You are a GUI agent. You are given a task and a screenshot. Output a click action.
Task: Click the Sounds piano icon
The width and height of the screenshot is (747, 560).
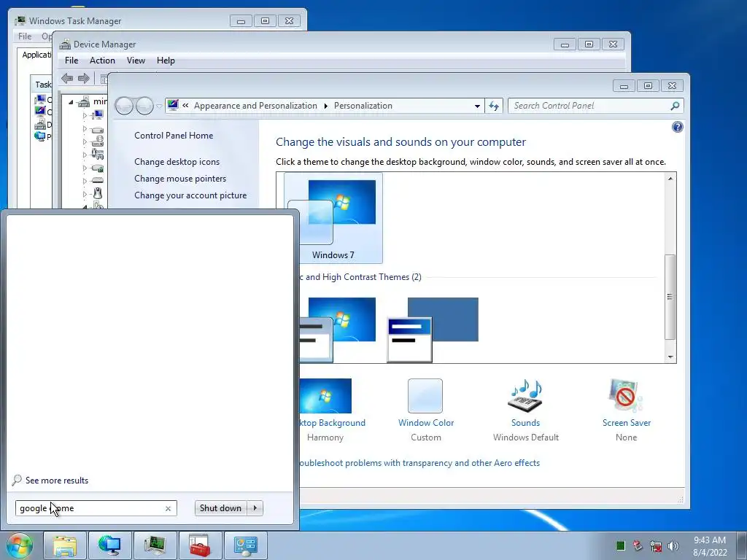[525, 396]
